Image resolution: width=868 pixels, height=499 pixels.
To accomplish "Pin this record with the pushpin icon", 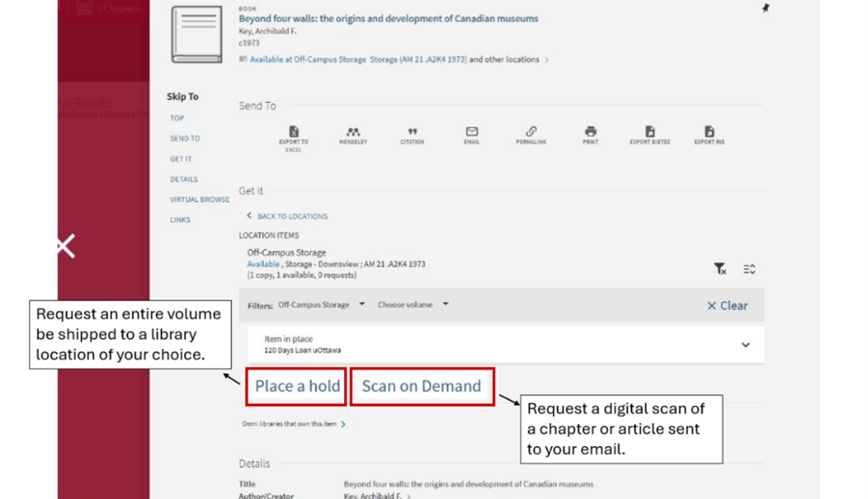I will [766, 7].
